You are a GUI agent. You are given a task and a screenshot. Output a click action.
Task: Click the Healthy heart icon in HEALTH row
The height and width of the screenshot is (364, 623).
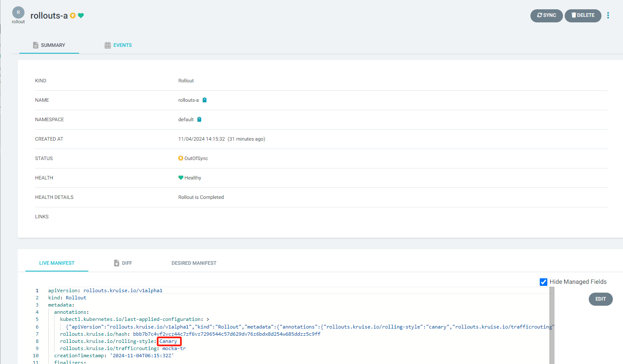pyautogui.click(x=181, y=178)
